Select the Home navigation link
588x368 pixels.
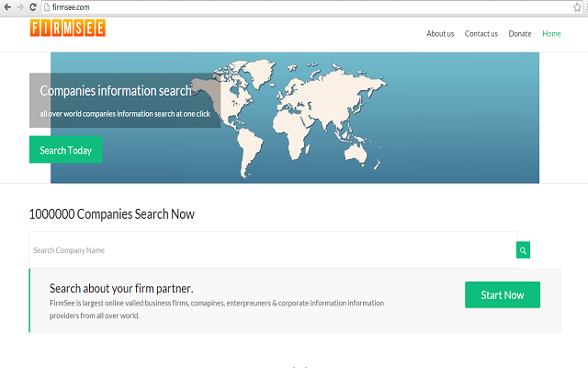point(551,34)
